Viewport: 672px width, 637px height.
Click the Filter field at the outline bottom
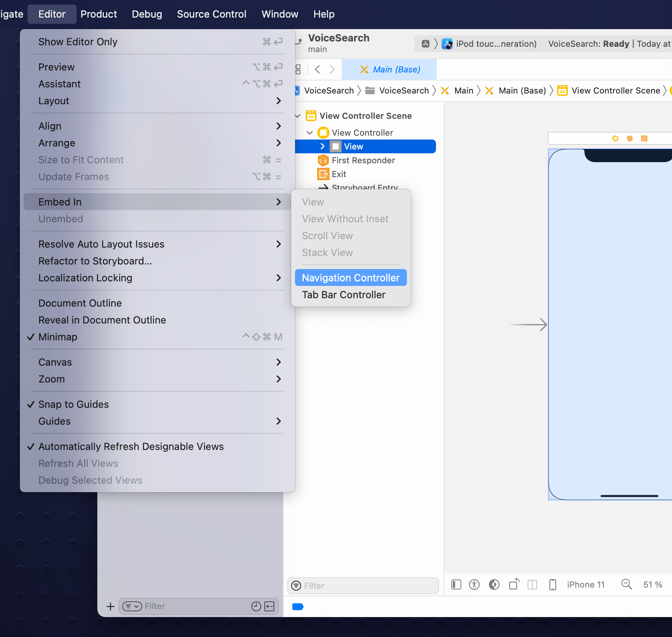click(x=363, y=586)
